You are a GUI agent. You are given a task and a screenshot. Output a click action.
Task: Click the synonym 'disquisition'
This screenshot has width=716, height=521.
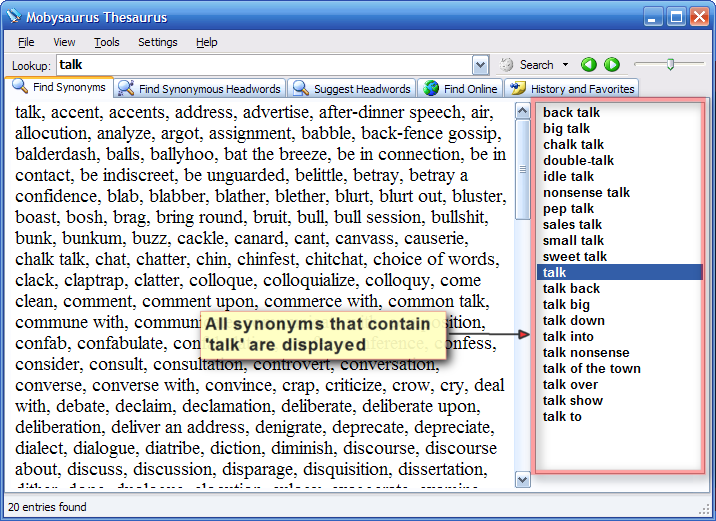point(345,469)
